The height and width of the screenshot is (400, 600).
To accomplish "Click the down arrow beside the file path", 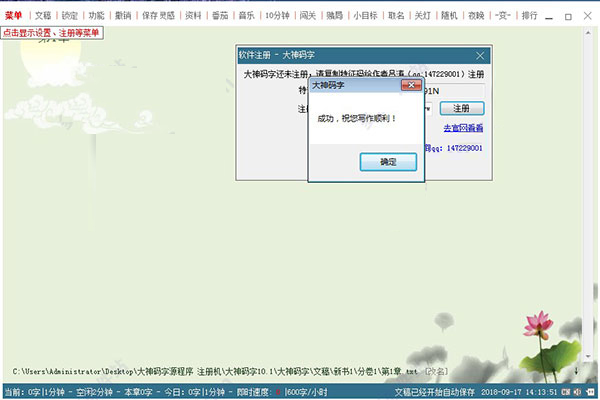I will [x=576, y=371].
